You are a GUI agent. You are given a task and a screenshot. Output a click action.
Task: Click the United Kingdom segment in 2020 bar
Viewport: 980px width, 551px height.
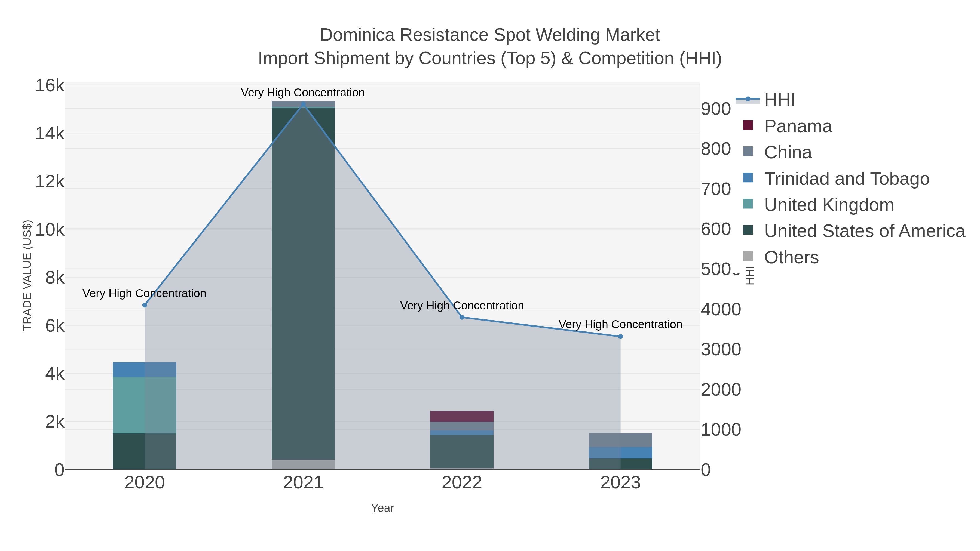click(145, 405)
